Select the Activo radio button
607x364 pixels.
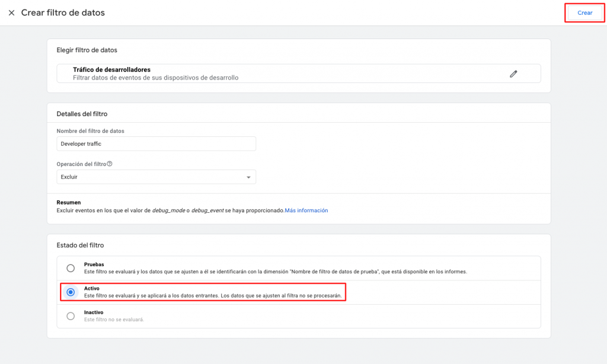pos(71,292)
